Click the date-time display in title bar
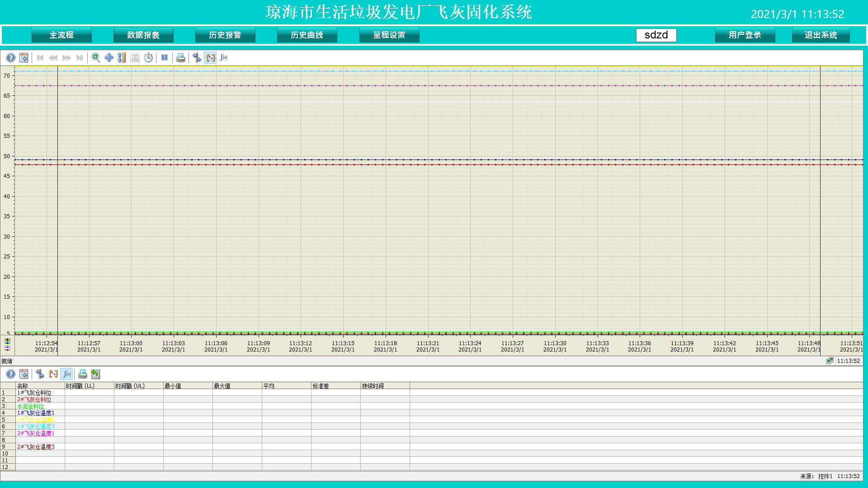Viewport: 868px width, 488px height. click(797, 14)
